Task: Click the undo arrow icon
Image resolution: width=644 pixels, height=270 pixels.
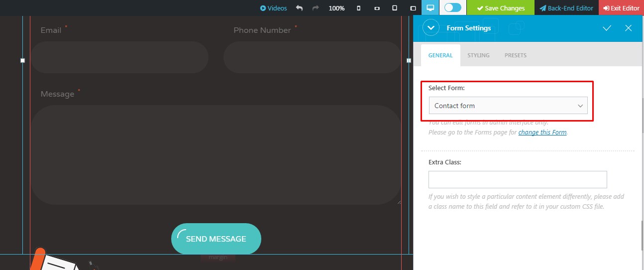Action: coord(299,8)
